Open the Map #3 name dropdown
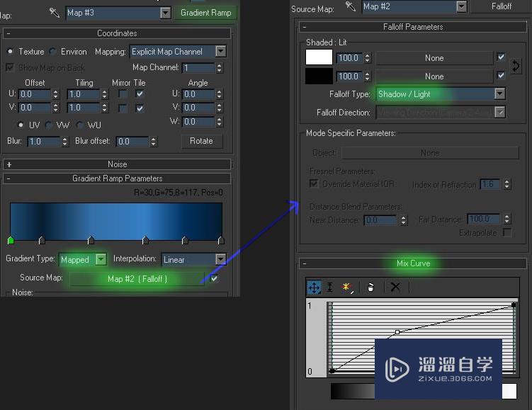Viewport: 532px width, 410px height. [165, 13]
